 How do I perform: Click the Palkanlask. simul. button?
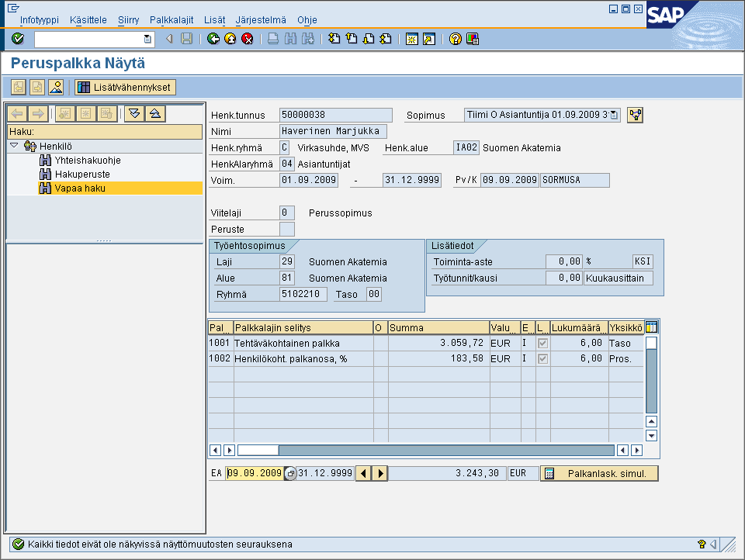coord(599,474)
